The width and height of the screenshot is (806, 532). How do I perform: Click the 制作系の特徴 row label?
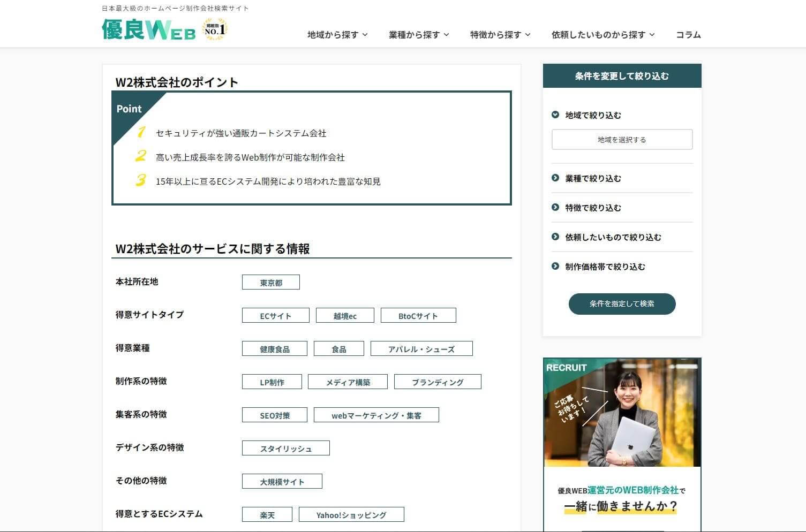(141, 381)
